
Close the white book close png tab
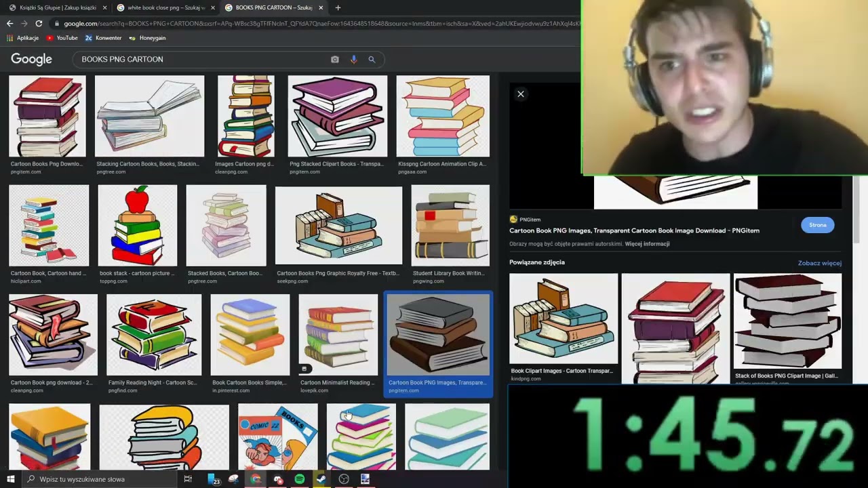coord(212,7)
